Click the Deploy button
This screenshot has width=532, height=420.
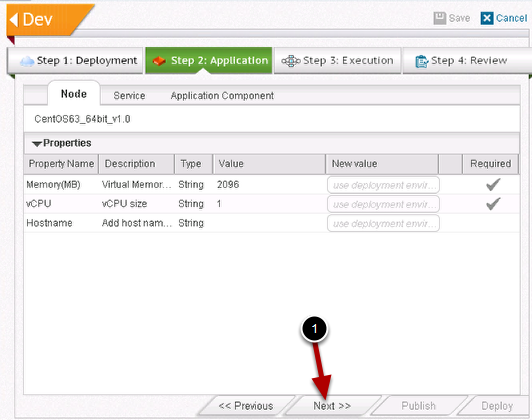(497, 406)
